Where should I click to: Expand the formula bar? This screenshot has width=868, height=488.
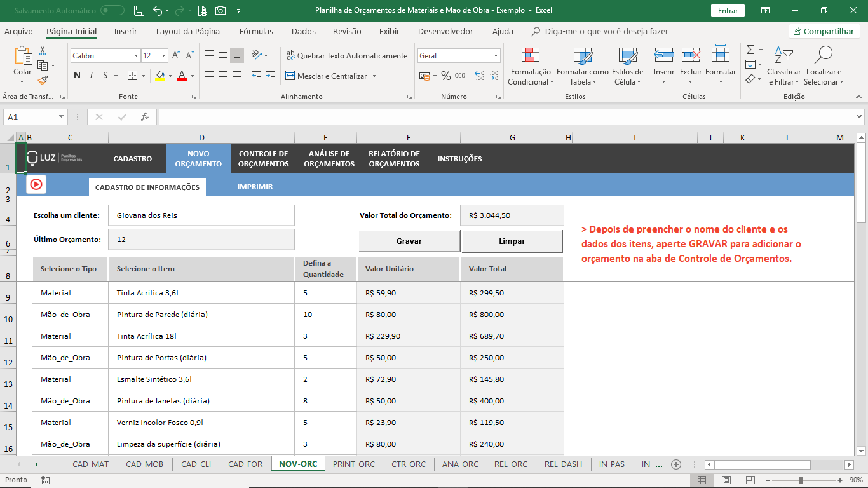860,117
